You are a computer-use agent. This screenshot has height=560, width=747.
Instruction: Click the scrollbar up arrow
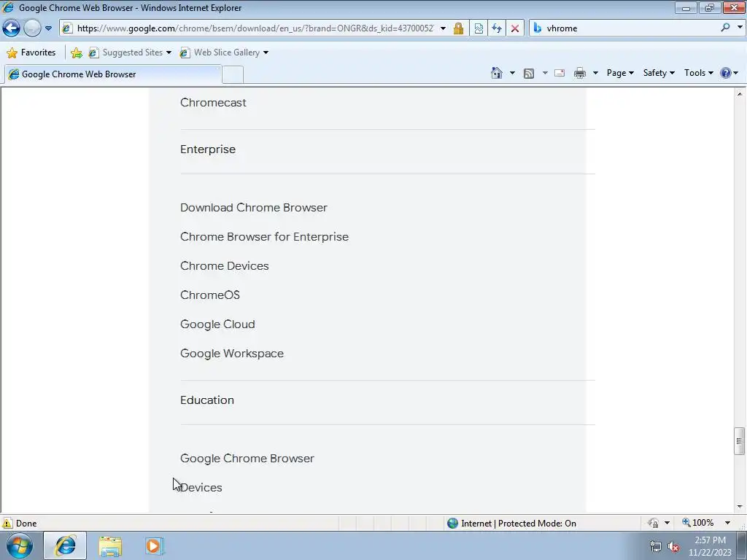click(740, 94)
